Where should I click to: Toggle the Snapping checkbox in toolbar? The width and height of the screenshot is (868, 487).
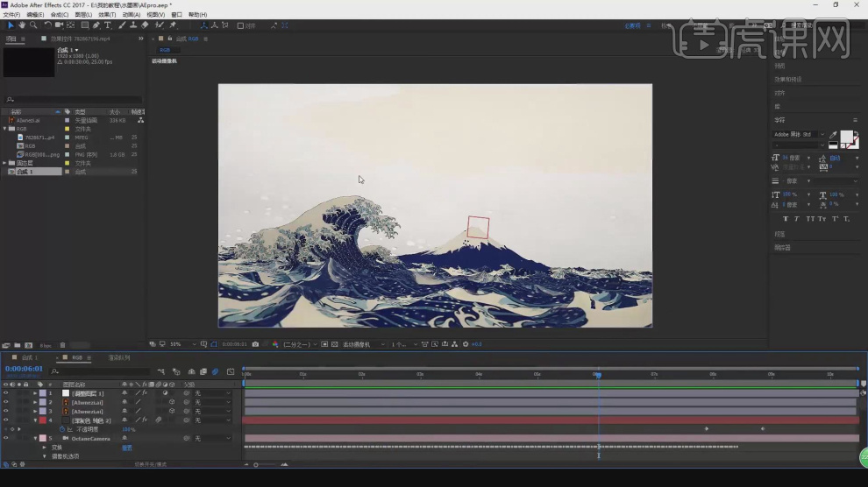click(240, 26)
